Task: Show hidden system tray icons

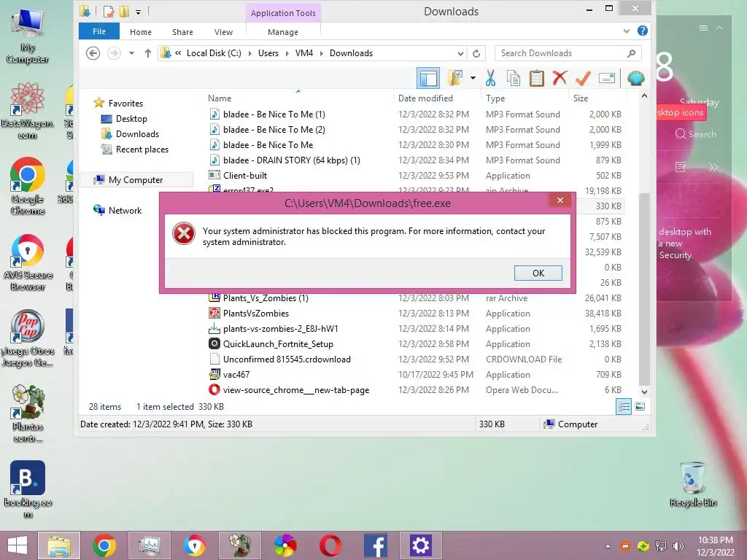Action: click(608, 546)
